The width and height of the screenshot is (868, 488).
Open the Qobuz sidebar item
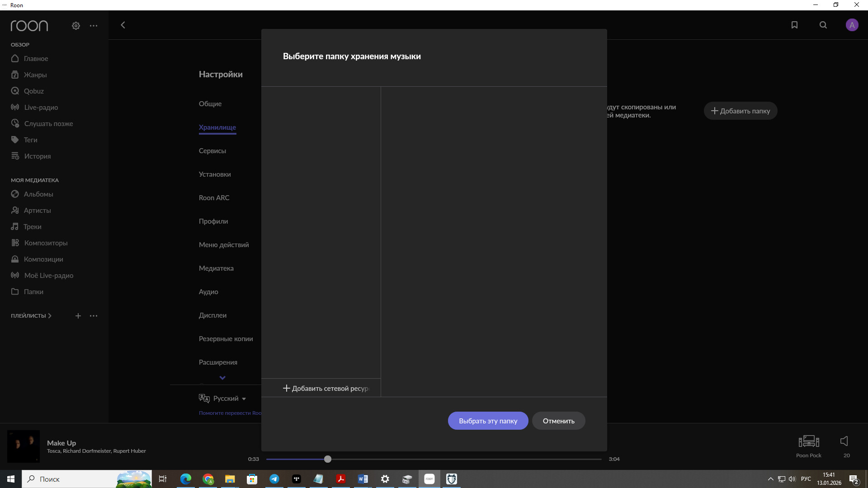(33, 91)
